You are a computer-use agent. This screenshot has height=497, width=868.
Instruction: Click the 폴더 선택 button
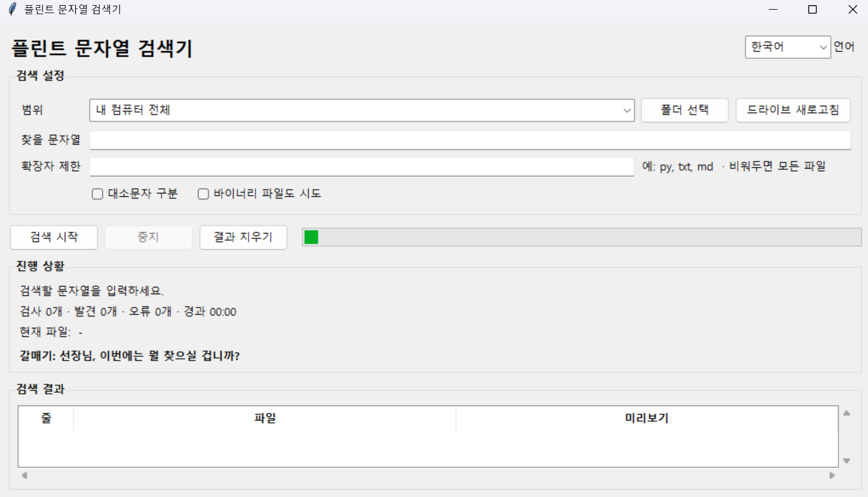[685, 110]
